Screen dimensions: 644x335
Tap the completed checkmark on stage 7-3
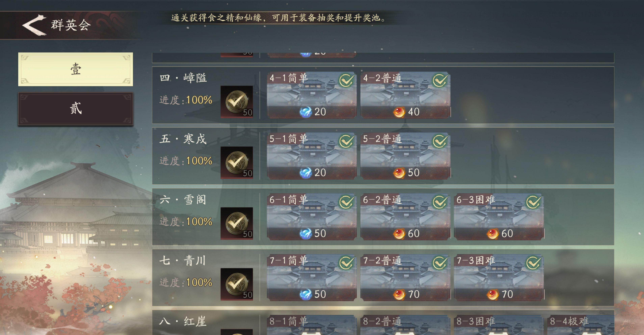pos(533,263)
